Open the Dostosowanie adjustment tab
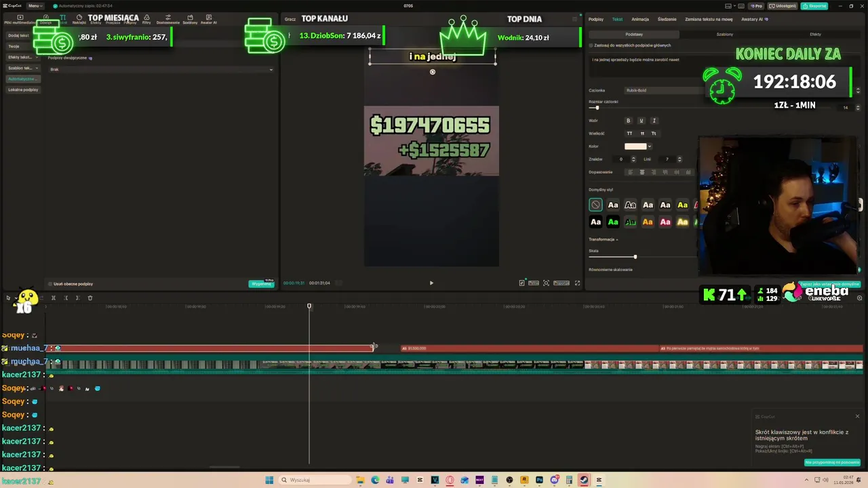Screen dimensions: 868x488 click(168, 19)
